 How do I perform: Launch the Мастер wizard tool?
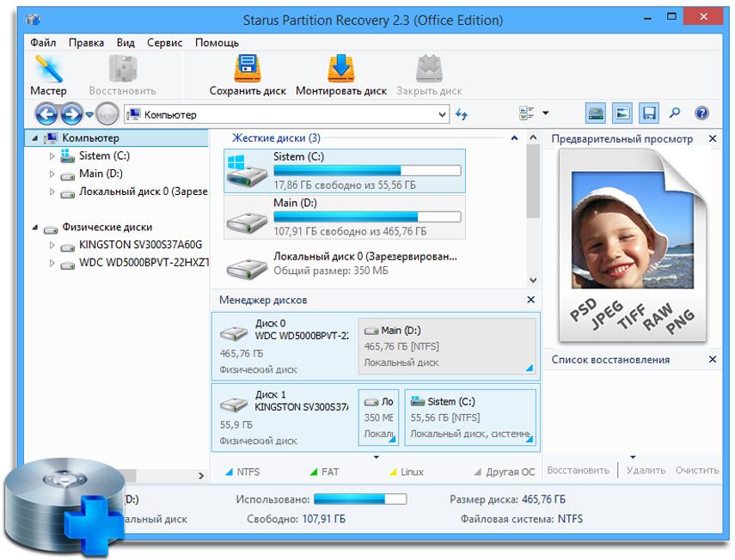48,76
